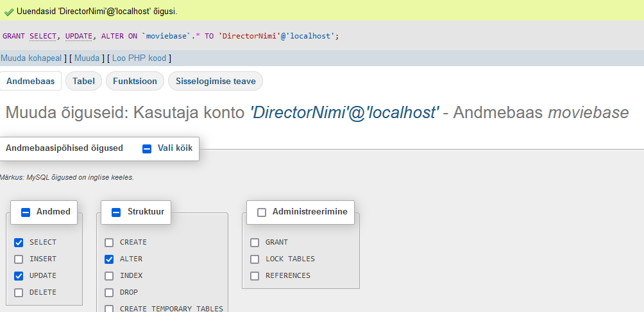Switch to the Tabel tab
Image resolution: width=644 pixels, height=312 pixels.
pyautogui.click(x=83, y=81)
